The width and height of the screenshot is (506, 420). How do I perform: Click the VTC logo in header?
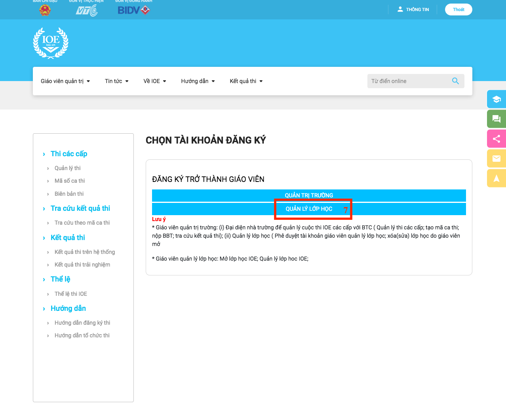click(x=86, y=10)
